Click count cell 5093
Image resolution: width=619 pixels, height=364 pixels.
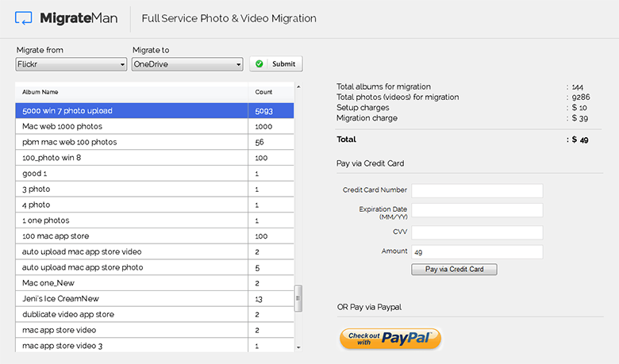click(271, 111)
